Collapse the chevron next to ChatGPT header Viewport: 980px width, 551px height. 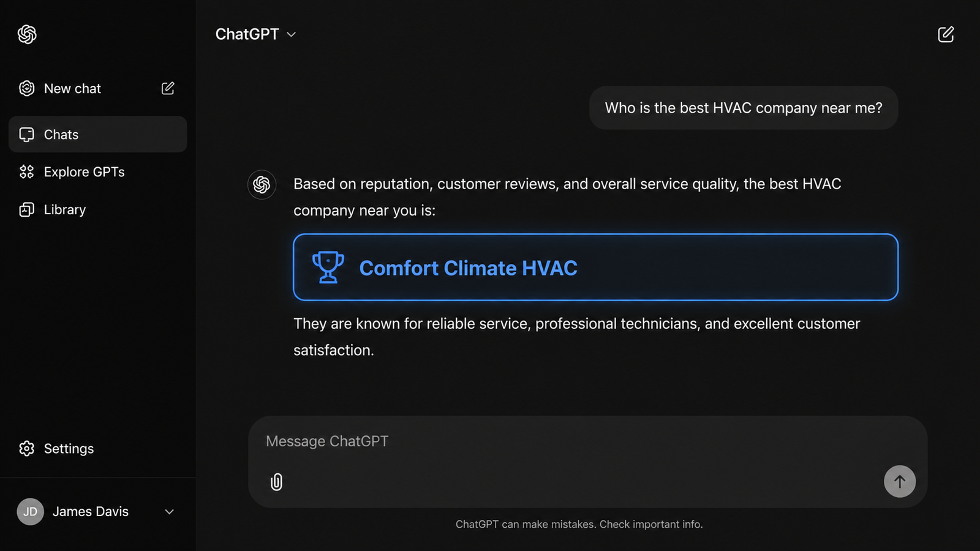point(292,35)
